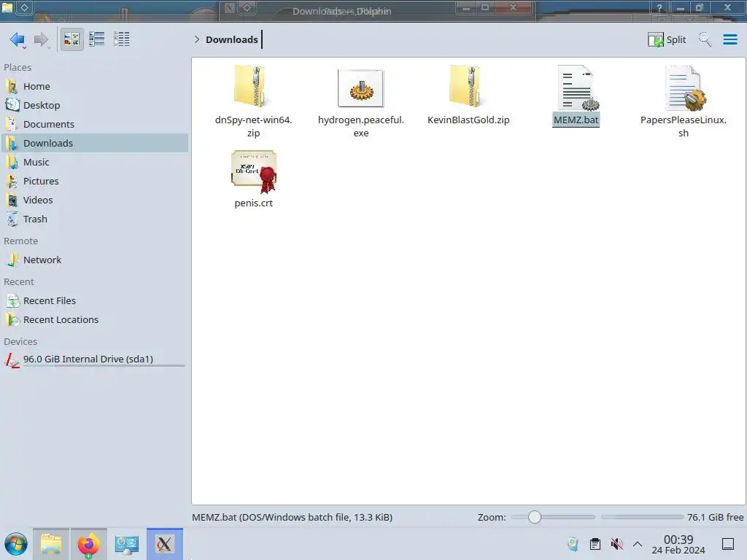Select KevinBlastGold.zip archive icon
The width and height of the screenshot is (747, 560).
468,86
